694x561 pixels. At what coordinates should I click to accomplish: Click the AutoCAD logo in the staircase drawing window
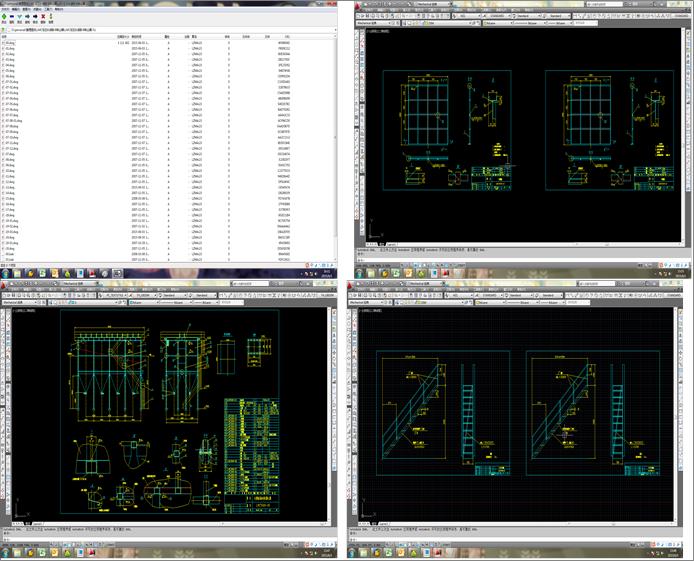pyautogui.click(x=351, y=284)
